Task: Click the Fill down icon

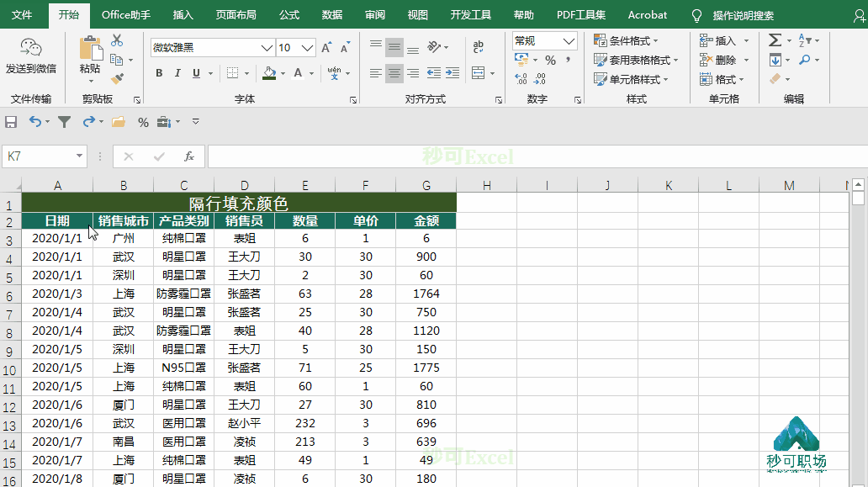Action: pyautogui.click(x=775, y=60)
